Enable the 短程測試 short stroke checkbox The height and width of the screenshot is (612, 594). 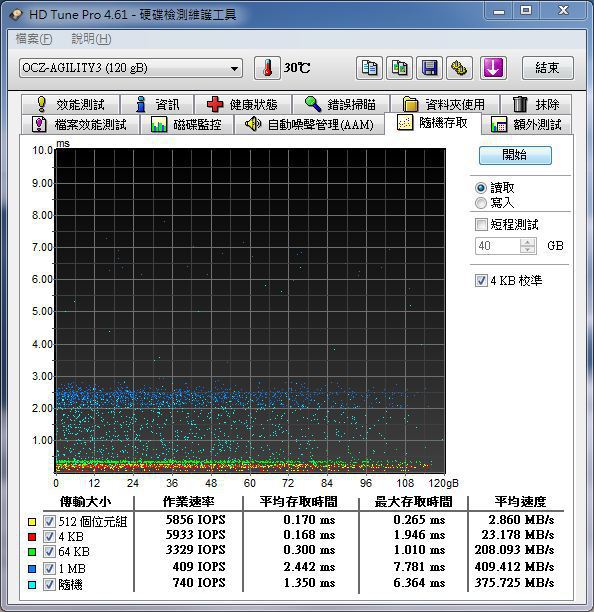(481, 224)
